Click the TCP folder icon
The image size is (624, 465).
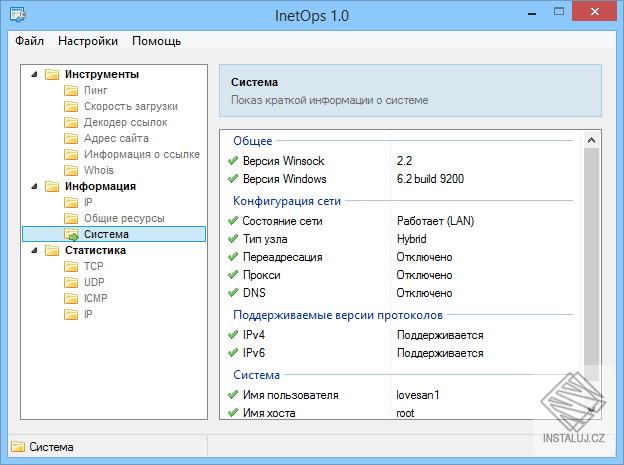coord(71,266)
